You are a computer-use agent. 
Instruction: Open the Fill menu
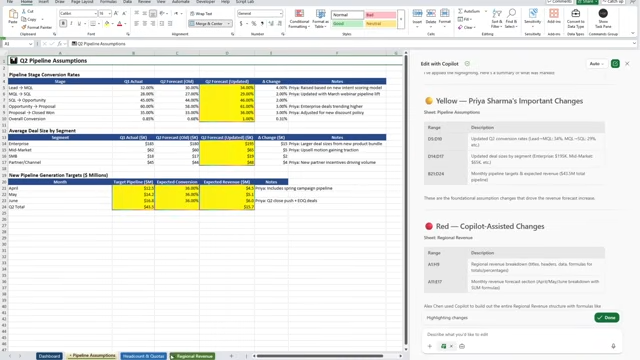click(x=465, y=19)
